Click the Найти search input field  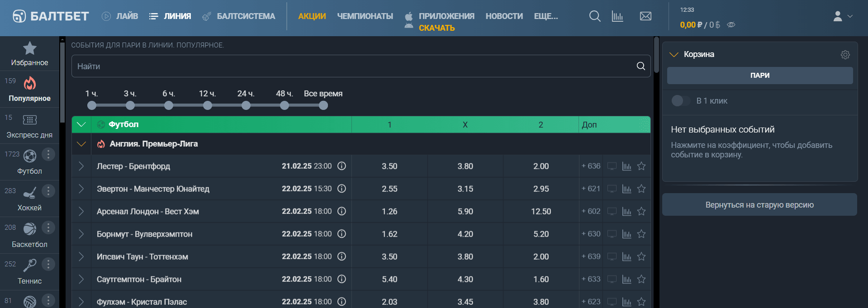coord(361,66)
